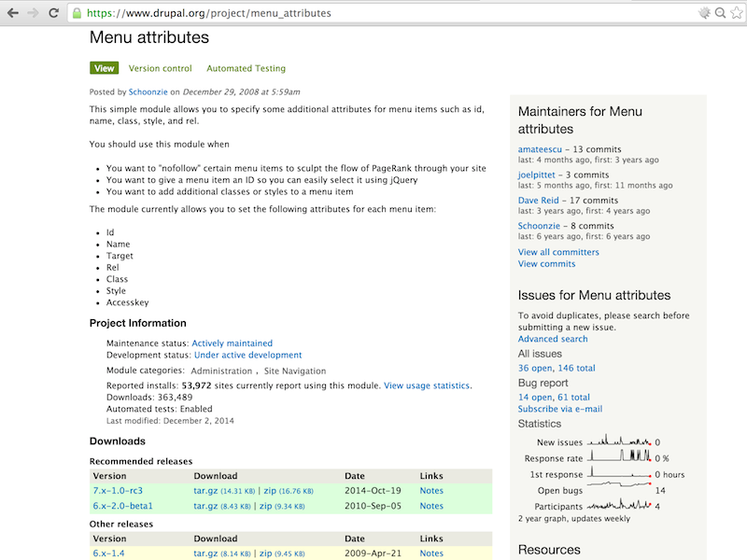Viewport: 747px width, 560px height.
Task: Click the New issues sparkline graph
Action: click(620, 441)
